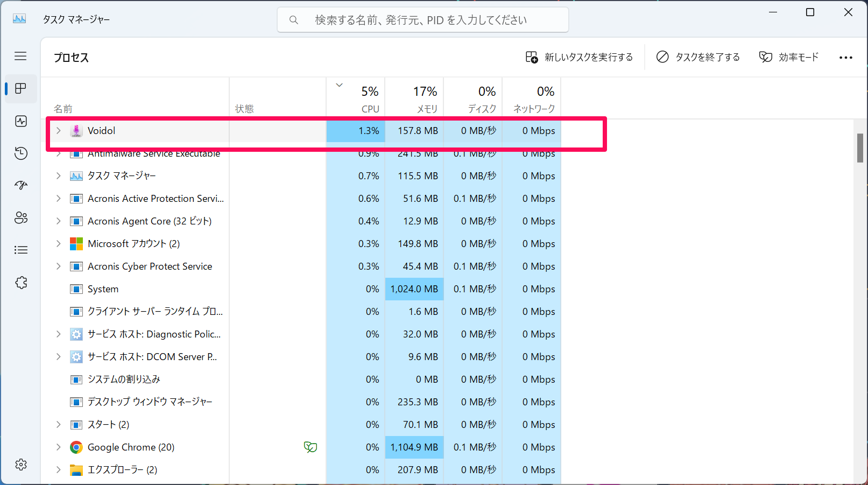Click the プロセス page heading
Screen dimensions: 868x485
[x=71, y=58]
